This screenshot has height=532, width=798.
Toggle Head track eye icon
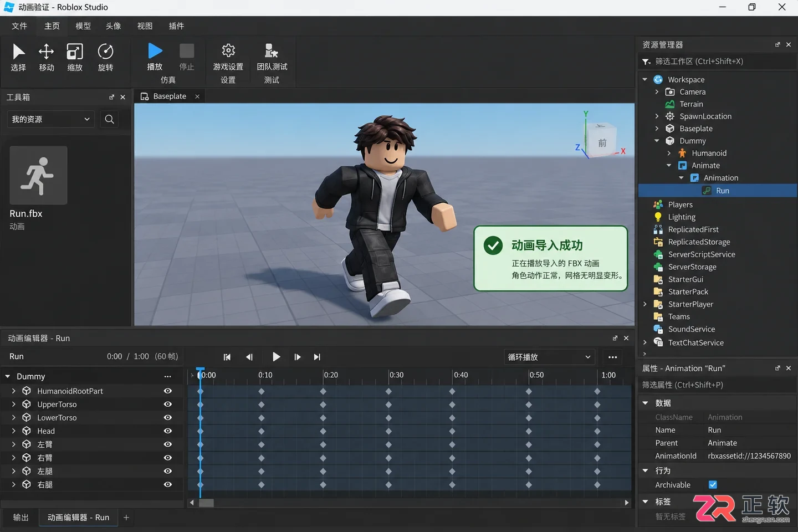point(167,431)
